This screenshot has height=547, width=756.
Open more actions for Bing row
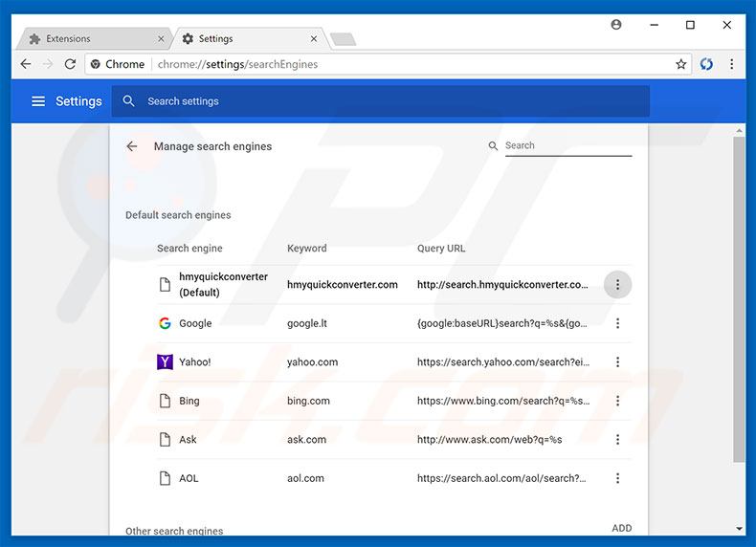(617, 401)
